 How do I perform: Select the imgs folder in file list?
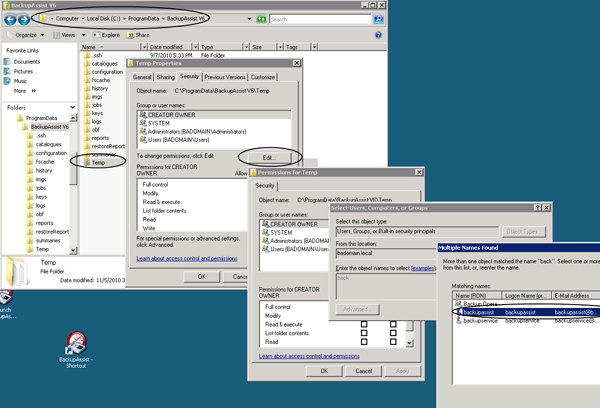(93, 97)
